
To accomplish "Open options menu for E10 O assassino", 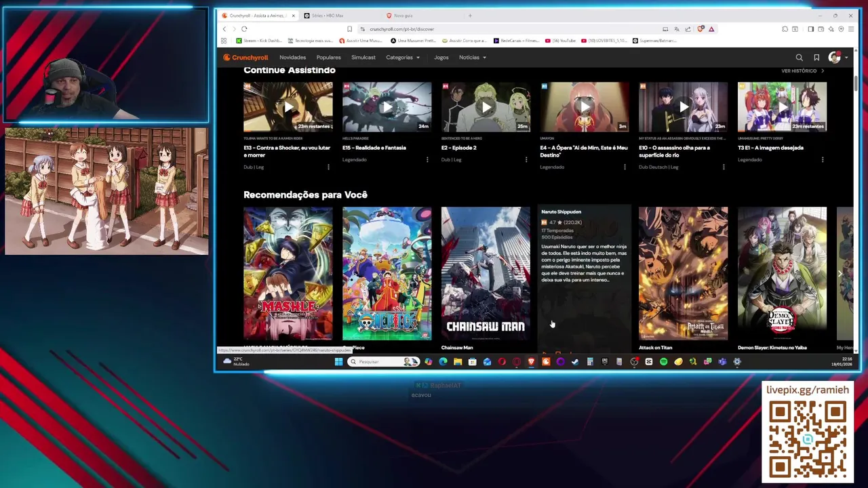I will point(724,167).
